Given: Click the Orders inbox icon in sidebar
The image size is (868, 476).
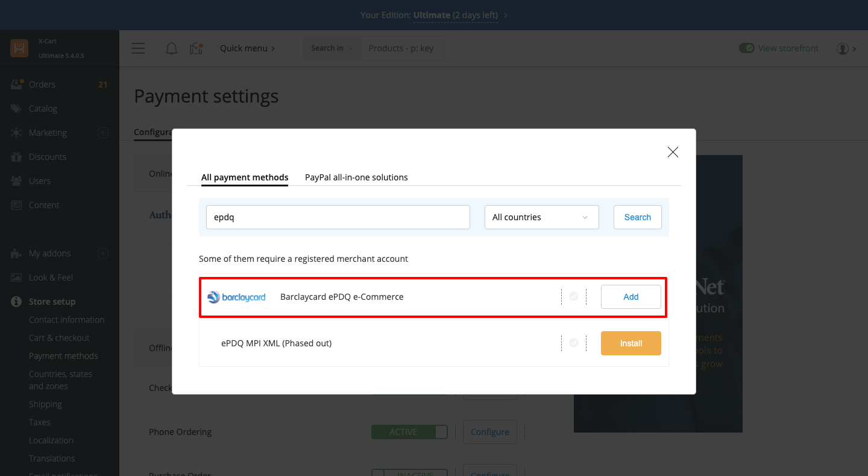Looking at the screenshot, I should click(17, 84).
